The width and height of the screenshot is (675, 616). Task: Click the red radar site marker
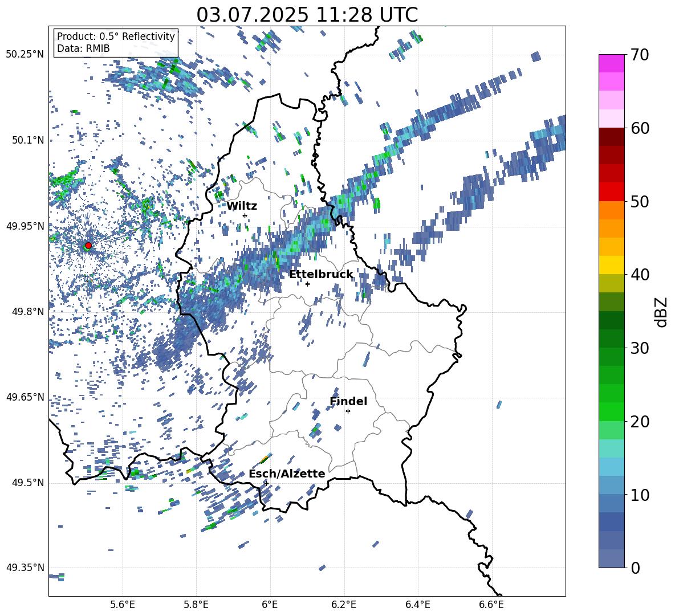click(x=88, y=245)
